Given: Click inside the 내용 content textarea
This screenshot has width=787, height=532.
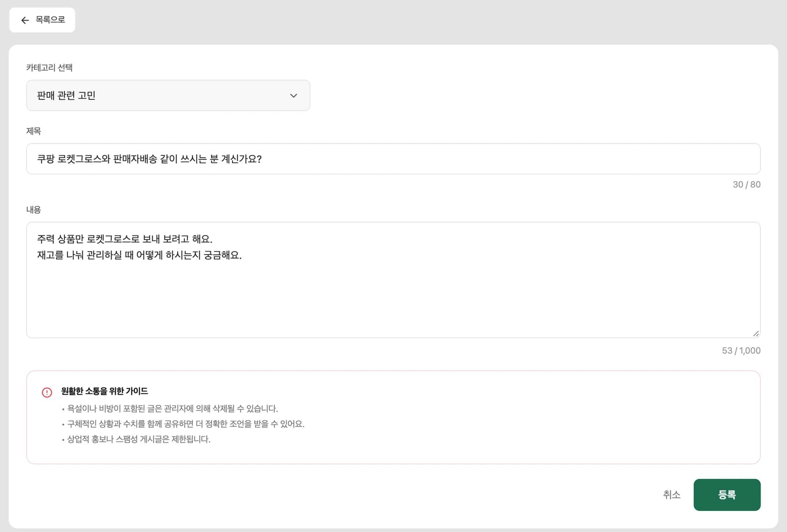Looking at the screenshot, I should [393, 280].
